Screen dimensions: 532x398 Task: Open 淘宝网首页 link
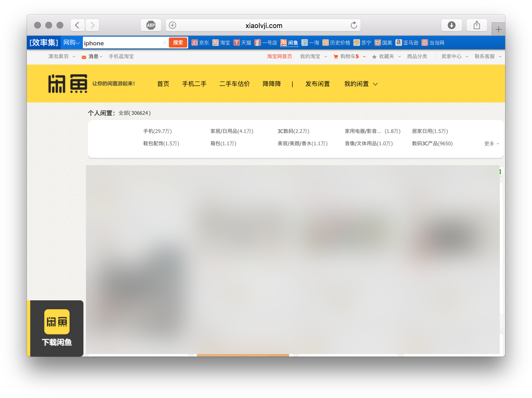coord(279,57)
